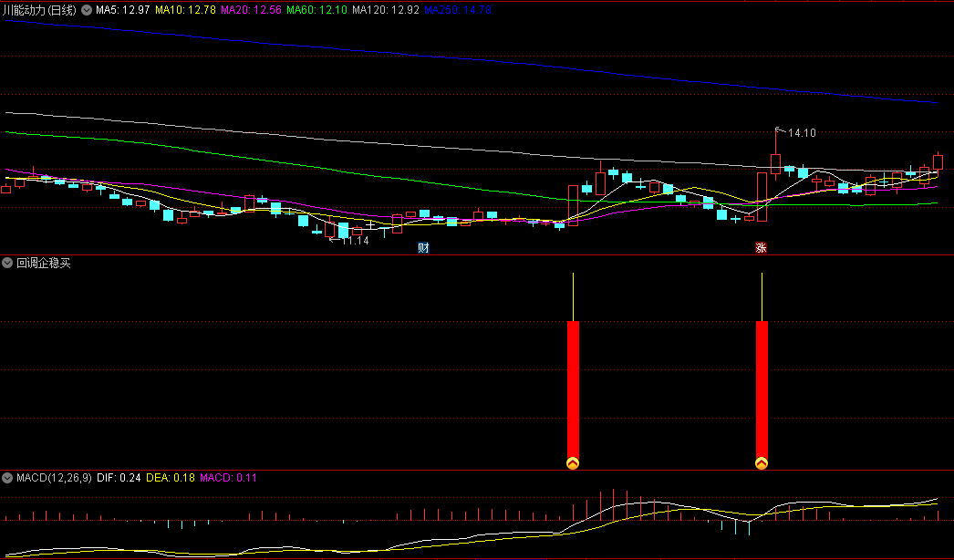
Task: Select the second red buy signal bar
Action: coord(762,389)
